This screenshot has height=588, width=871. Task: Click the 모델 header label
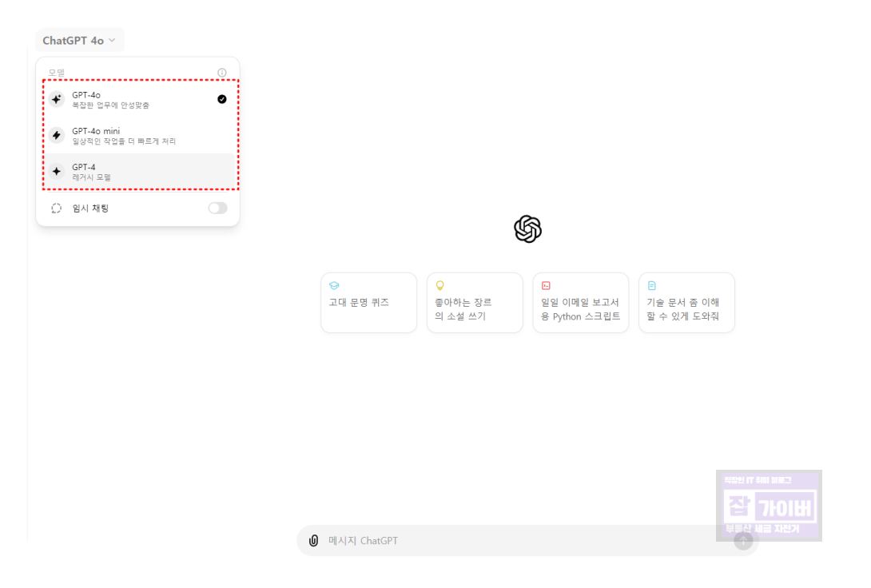[x=56, y=73]
